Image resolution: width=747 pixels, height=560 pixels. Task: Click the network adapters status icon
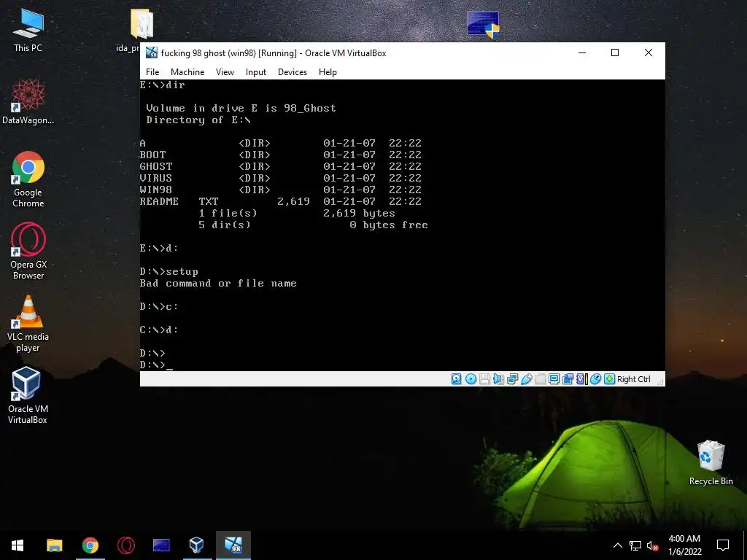(513, 379)
